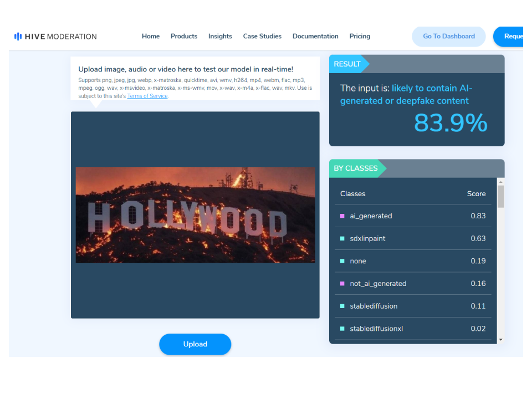532x399 pixels.
Task: Click the 83.9% result percentage
Action: (x=451, y=122)
